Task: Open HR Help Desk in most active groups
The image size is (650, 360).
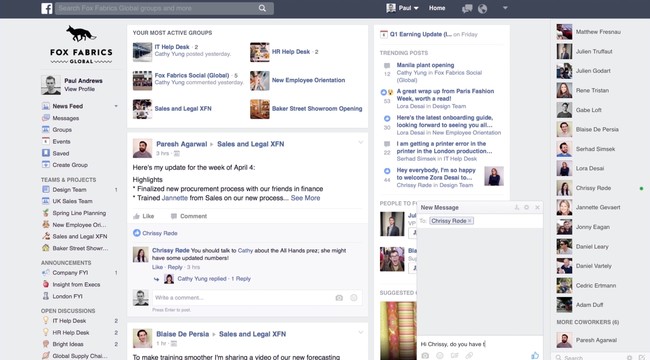Action: coord(291,52)
